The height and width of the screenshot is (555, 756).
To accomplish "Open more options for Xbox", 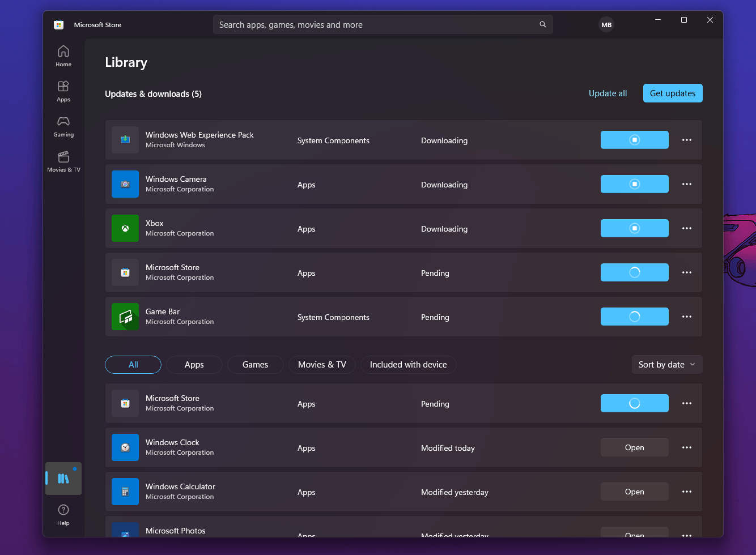I will 687,228.
